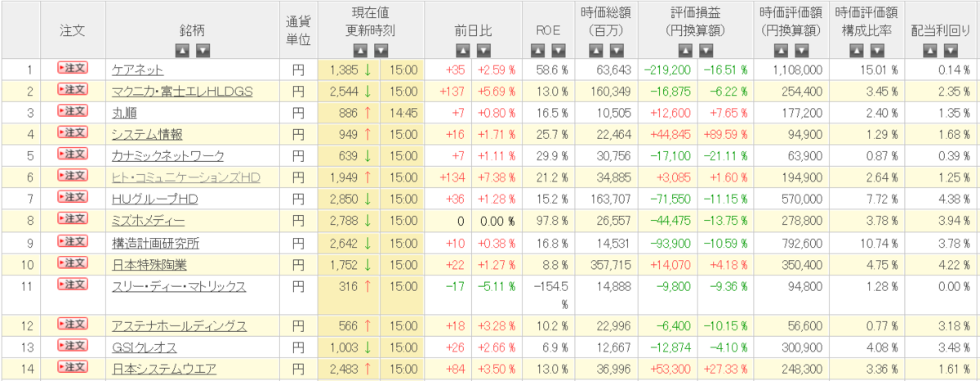Sort 前日比 column descending with down arrow
980x381 pixels.
coord(484,50)
